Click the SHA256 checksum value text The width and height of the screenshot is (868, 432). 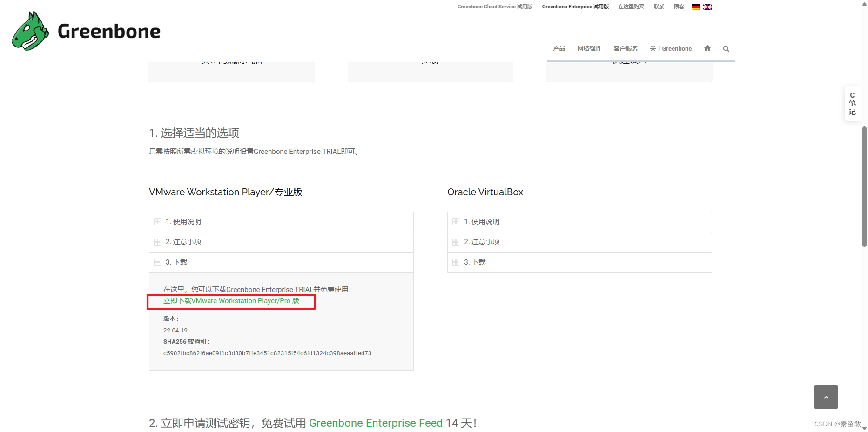pos(267,353)
